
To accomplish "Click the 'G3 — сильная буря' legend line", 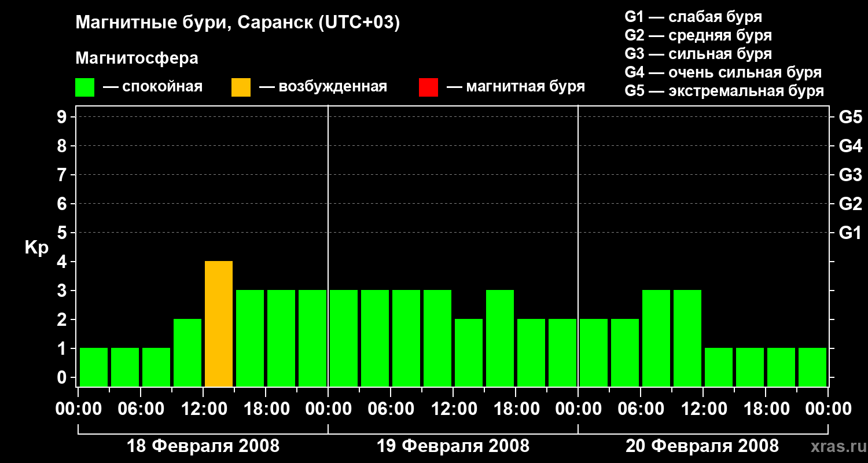I will [x=698, y=54].
